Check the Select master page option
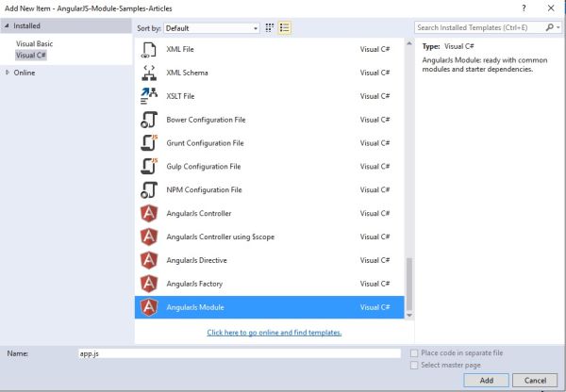 (414, 366)
